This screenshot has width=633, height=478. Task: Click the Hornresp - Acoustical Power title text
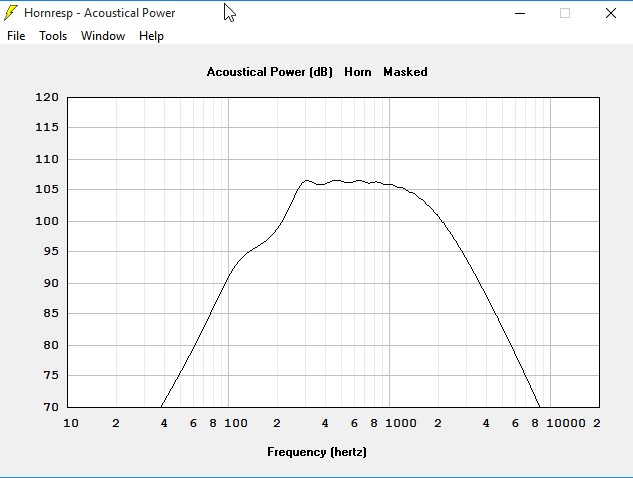point(99,13)
